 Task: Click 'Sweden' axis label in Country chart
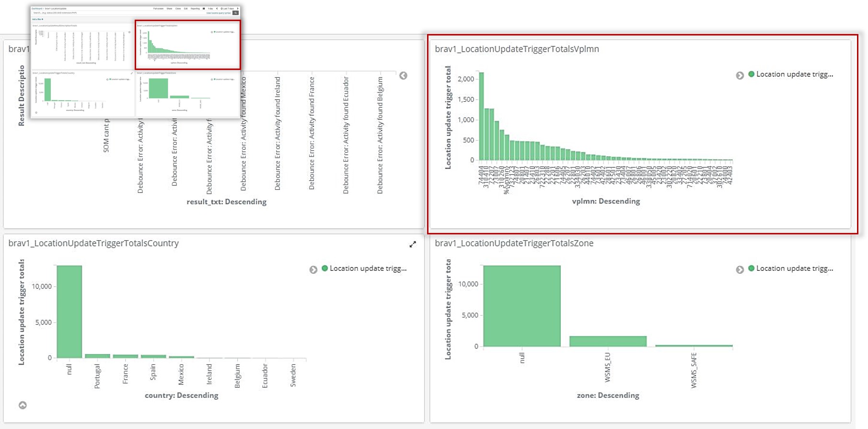tap(293, 375)
